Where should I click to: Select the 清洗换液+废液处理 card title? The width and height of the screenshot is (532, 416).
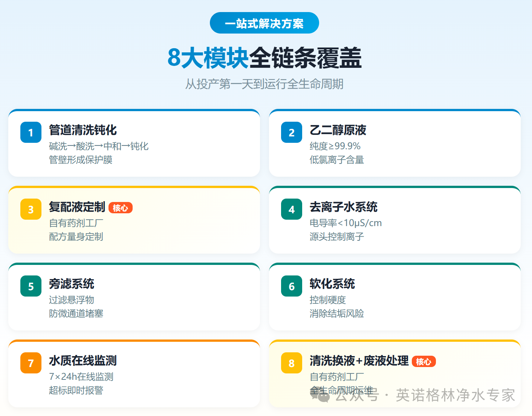(x=359, y=361)
